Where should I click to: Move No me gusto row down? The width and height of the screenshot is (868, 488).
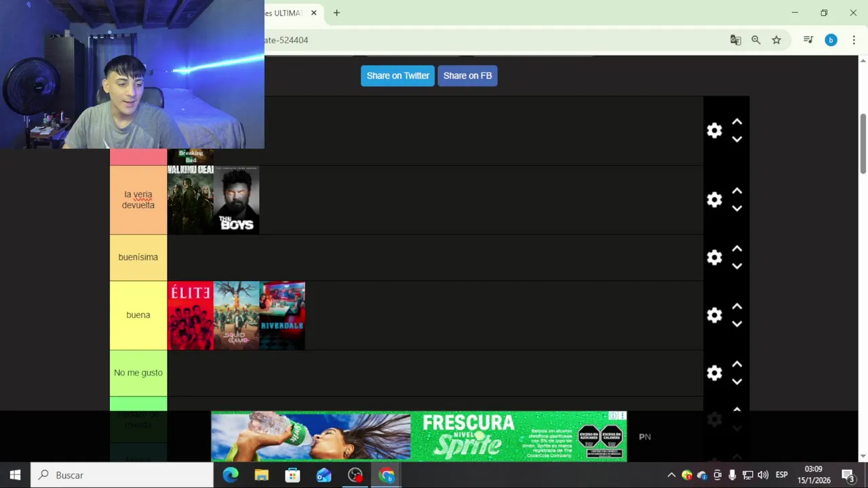(x=737, y=381)
